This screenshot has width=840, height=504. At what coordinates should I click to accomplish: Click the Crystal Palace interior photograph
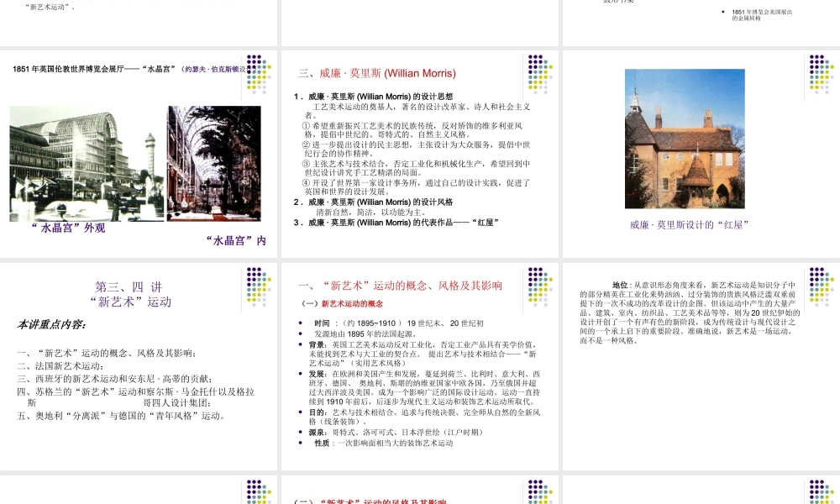(x=214, y=163)
